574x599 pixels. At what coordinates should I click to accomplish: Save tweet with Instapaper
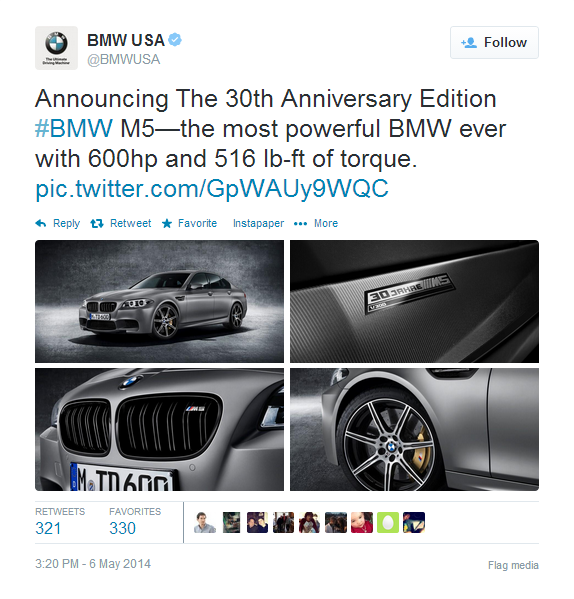coord(259,223)
